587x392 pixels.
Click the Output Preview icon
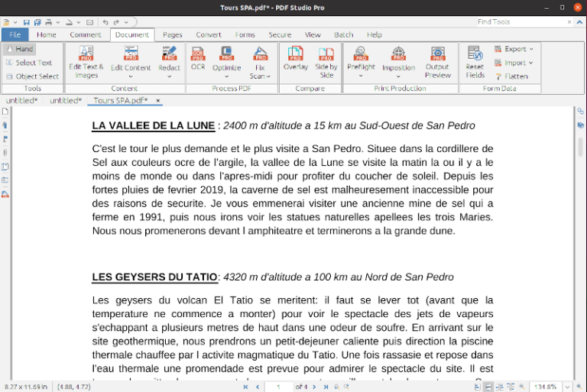tap(438, 60)
